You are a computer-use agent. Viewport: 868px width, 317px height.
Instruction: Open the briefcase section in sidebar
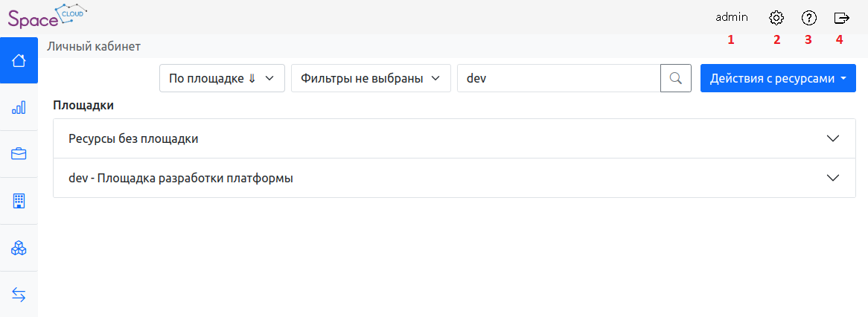(x=19, y=154)
